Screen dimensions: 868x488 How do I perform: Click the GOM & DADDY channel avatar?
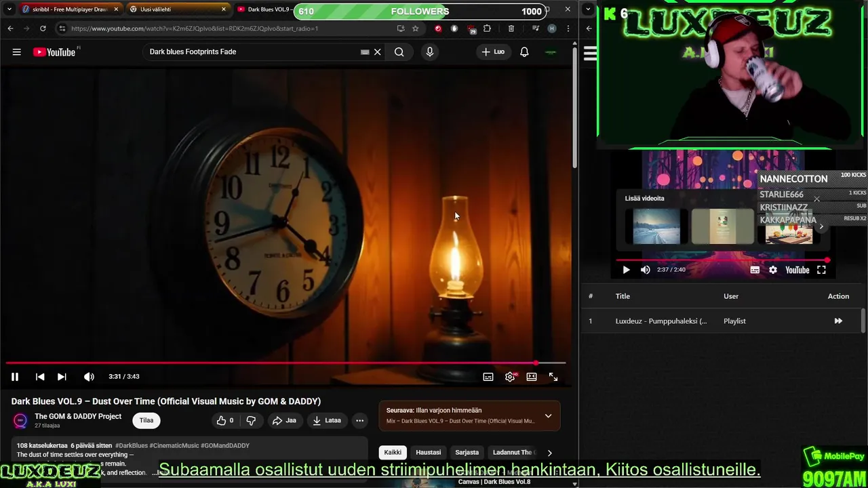20,421
